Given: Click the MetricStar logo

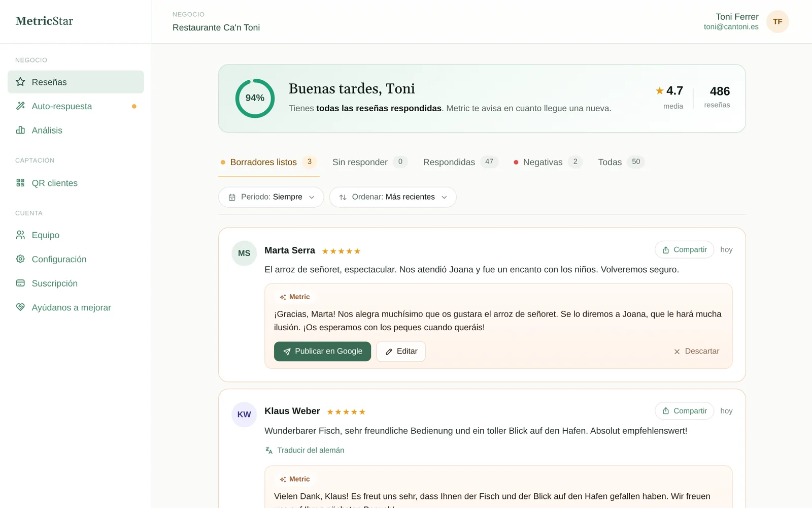Looking at the screenshot, I should point(44,21).
